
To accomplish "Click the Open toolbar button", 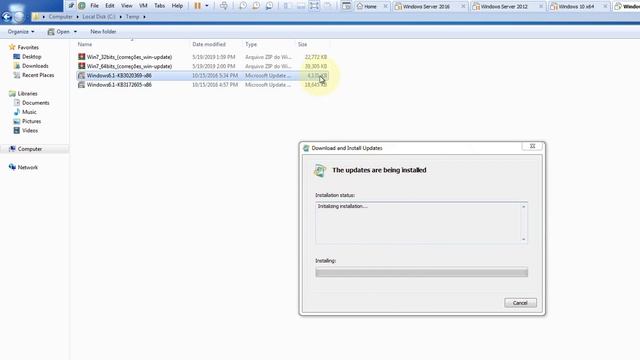I will pos(58,31).
